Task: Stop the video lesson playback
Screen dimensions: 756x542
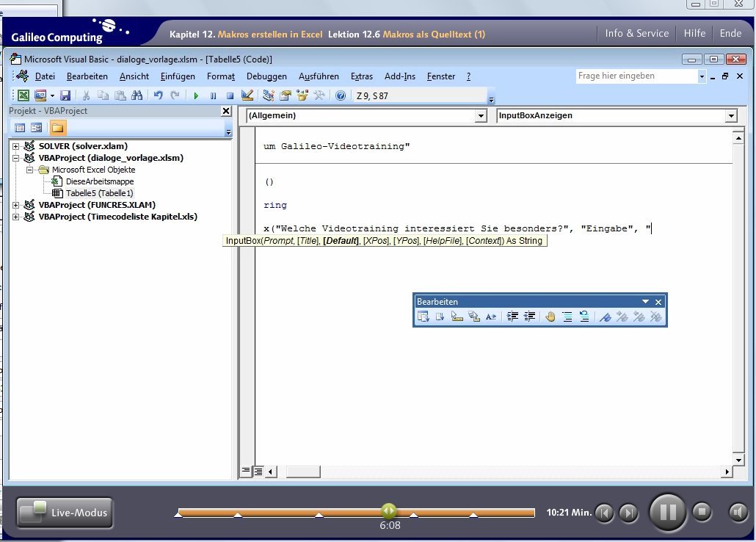Action: [702, 511]
